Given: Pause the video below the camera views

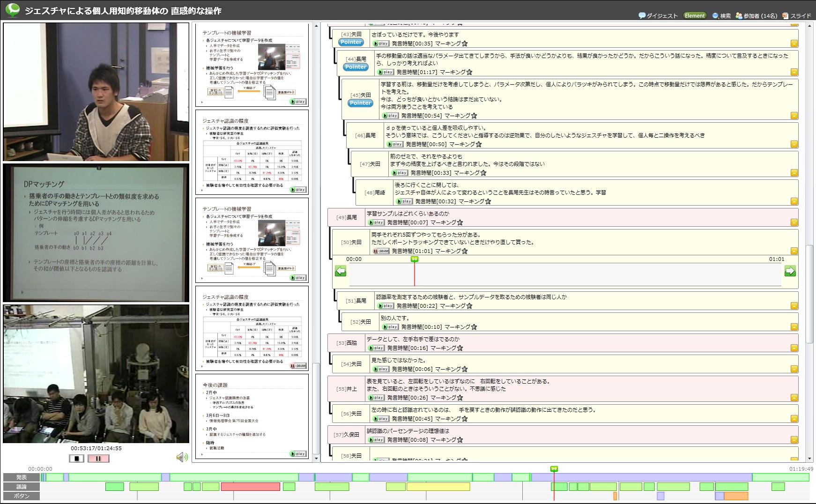Looking at the screenshot, I should pyautogui.click(x=98, y=458).
